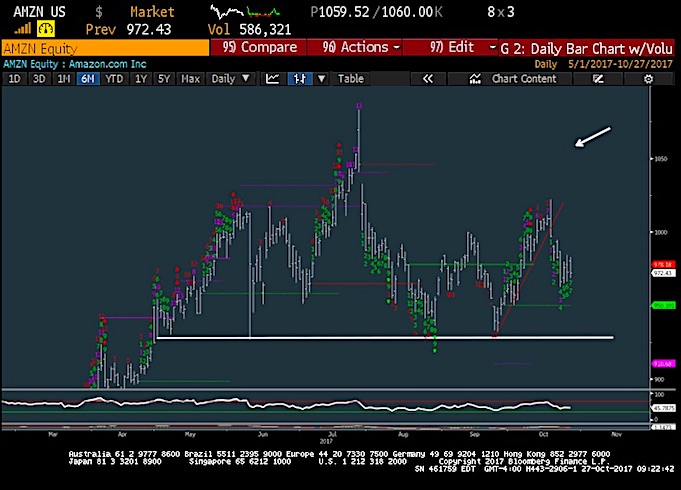
Task: Open chart settings gear
Action: click(x=648, y=79)
